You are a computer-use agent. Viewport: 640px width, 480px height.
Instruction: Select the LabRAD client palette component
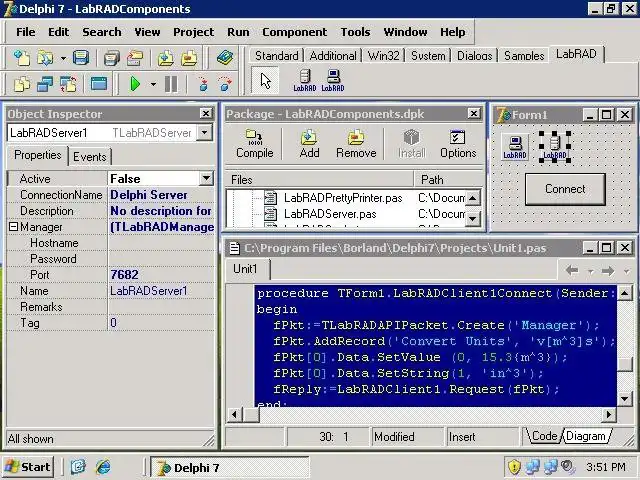pyautogui.click(x=333, y=81)
